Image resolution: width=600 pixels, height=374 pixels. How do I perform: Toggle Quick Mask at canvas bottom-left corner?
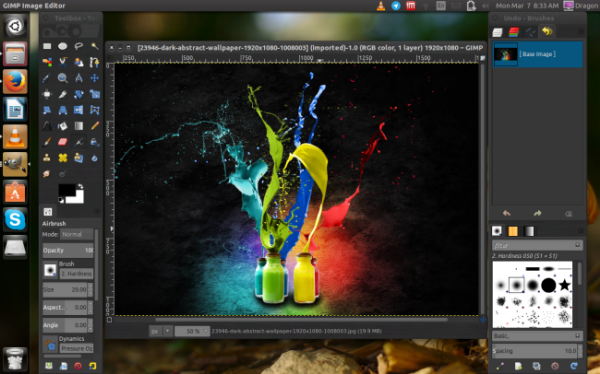pos(109,320)
